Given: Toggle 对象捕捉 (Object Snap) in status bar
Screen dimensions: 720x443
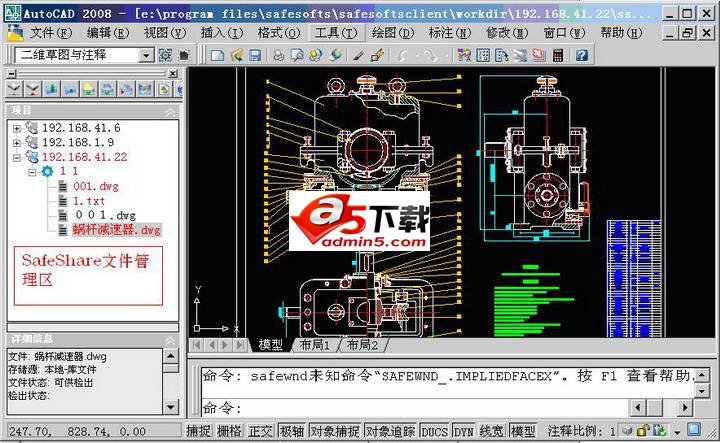Looking at the screenshot, I should click(333, 431).
